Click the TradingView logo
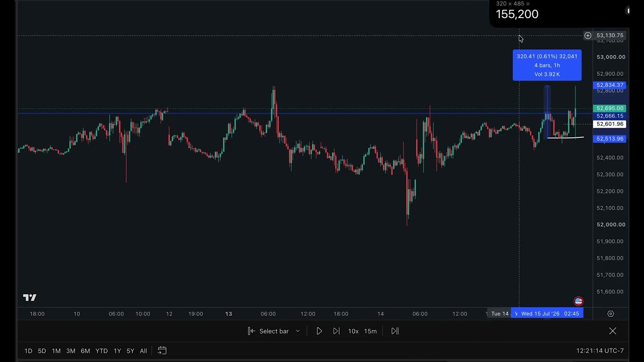644x362 pixels. [x=30, y=298]
